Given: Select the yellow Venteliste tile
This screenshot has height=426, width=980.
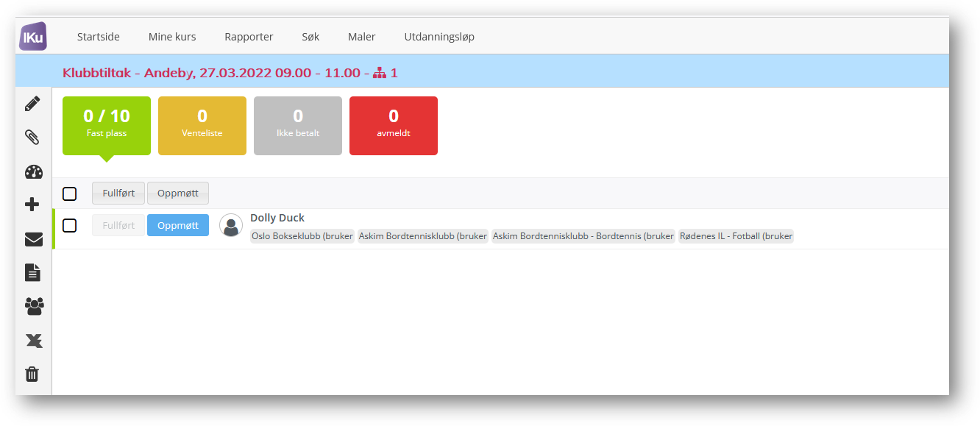Looking at the screenshot, I should pos(202,126).
